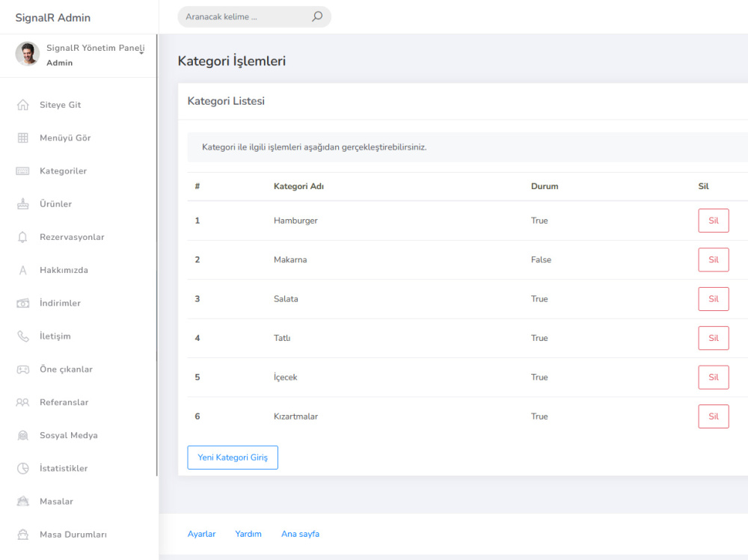Click Sil in the Kızartmalar row
748x560 pixels.
[x=713, y=416]
